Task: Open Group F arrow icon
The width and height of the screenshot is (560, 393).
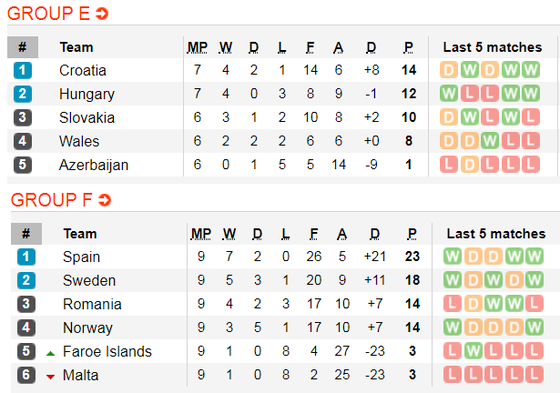Action: point(105,200)
